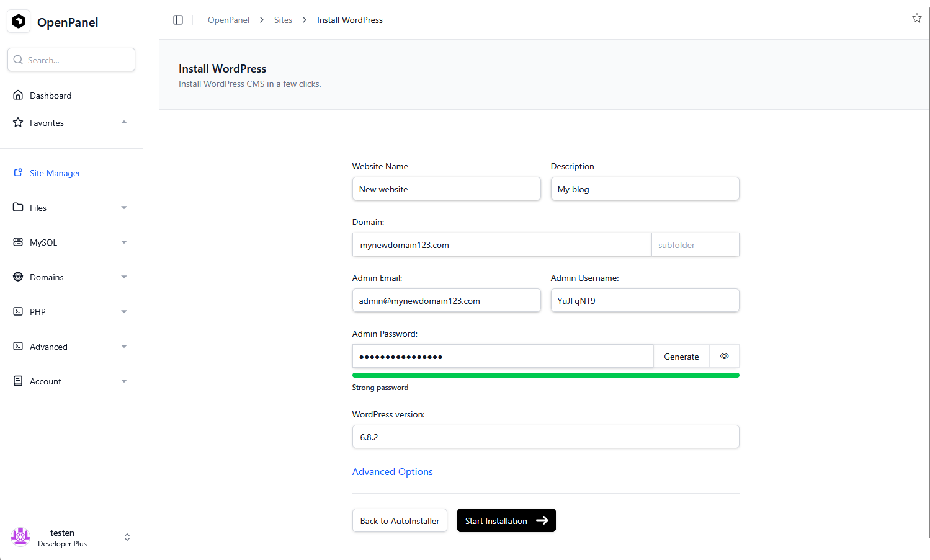Click the OpenPanel logo icon

click(19, 22)
